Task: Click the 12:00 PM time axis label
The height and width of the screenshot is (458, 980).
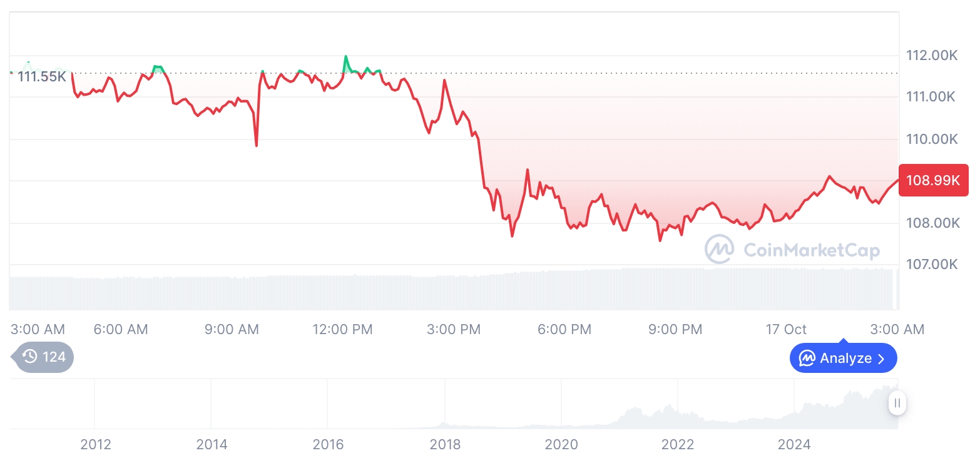Action: pos(342,329)
